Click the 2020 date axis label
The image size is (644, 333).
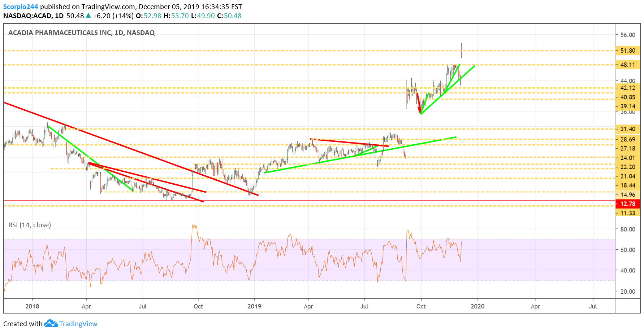click(477, 306)
